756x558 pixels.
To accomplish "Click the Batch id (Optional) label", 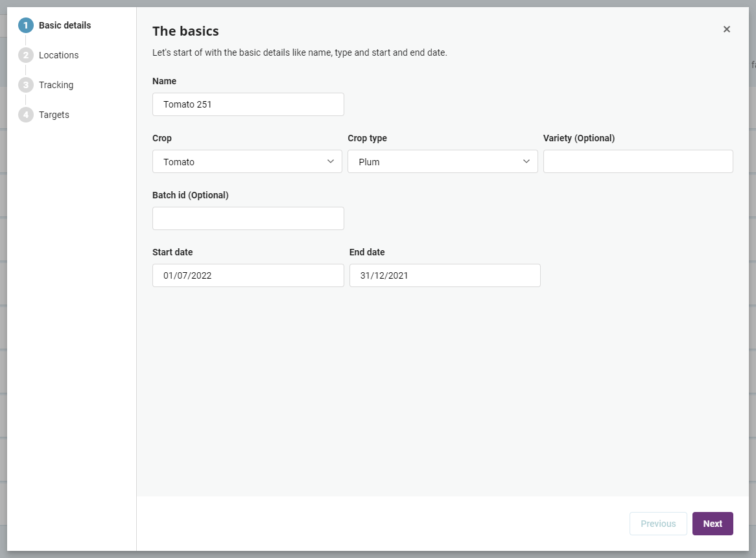I will pyautogui.click(x=191, y=195).
